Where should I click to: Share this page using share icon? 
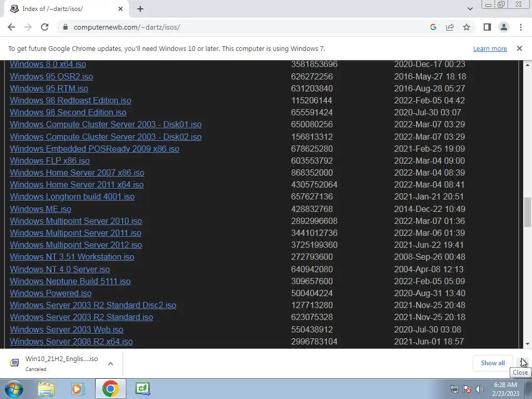point(450,27)
